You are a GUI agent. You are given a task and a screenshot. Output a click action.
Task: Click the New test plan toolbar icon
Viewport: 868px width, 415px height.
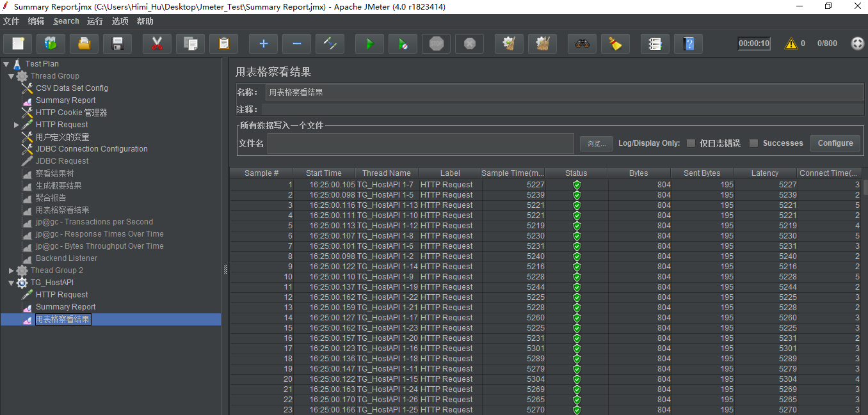(18, 43)
